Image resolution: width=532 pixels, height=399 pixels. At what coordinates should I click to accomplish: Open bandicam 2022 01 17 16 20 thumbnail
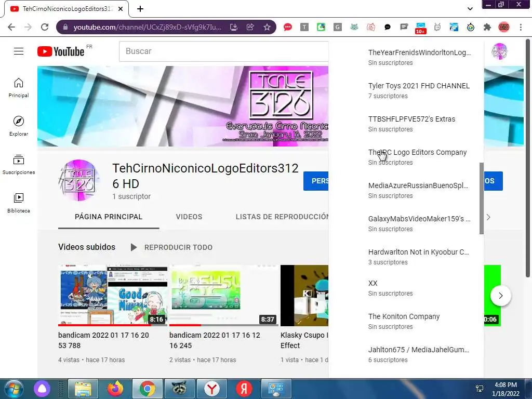tap(113, 296)
